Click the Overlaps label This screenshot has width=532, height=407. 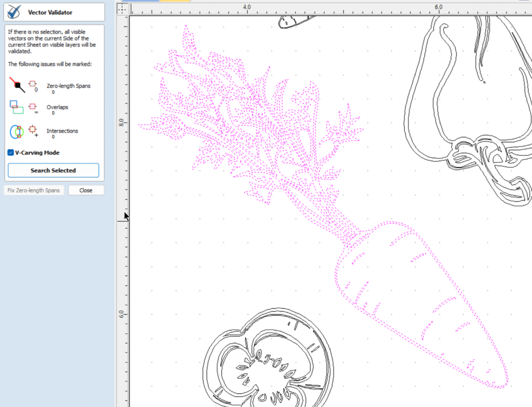point(57,107)
